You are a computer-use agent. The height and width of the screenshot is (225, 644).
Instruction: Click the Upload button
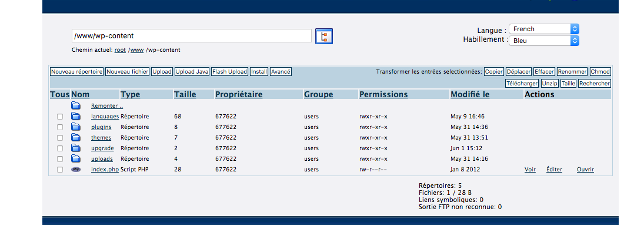click(x=162, y=72)
